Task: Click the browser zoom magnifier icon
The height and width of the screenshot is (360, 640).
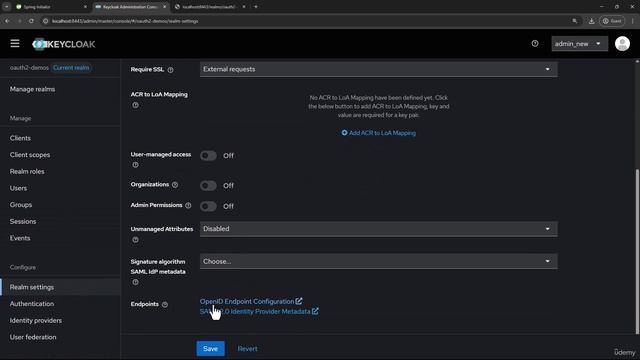Action: click(575, 21)
